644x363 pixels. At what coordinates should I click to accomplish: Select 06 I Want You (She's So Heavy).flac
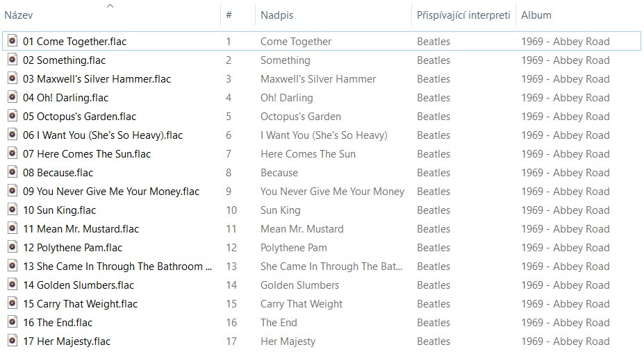[x=103, y=135]
